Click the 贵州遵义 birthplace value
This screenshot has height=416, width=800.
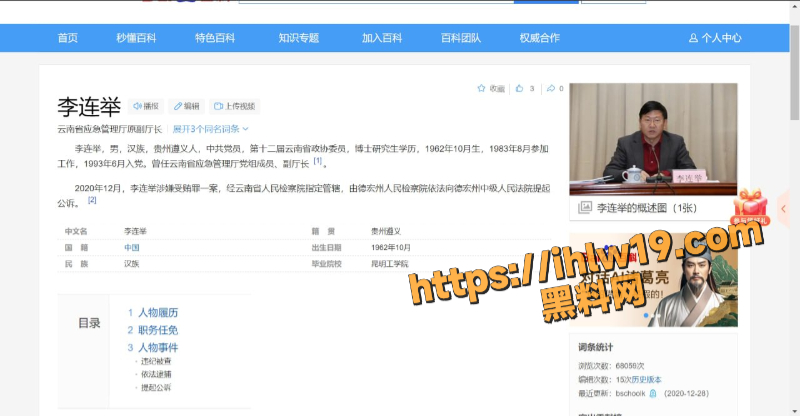point(386,231)
